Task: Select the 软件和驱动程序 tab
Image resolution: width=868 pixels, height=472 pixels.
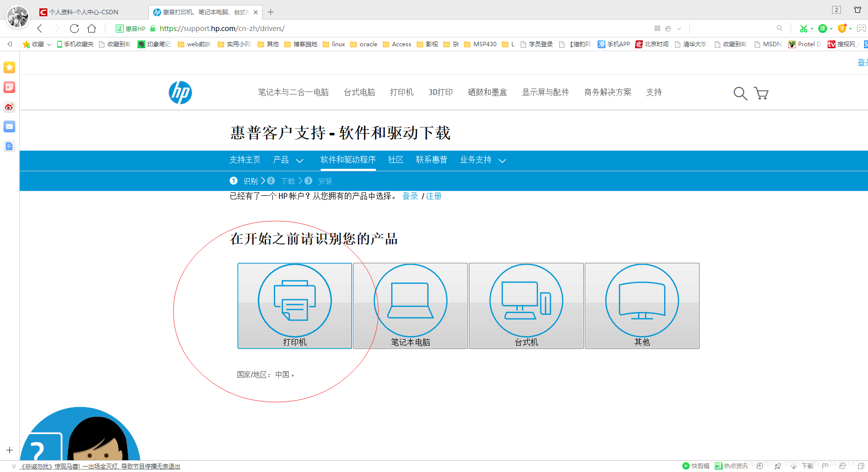Action: pyautogui.click(x=348, y=160)
